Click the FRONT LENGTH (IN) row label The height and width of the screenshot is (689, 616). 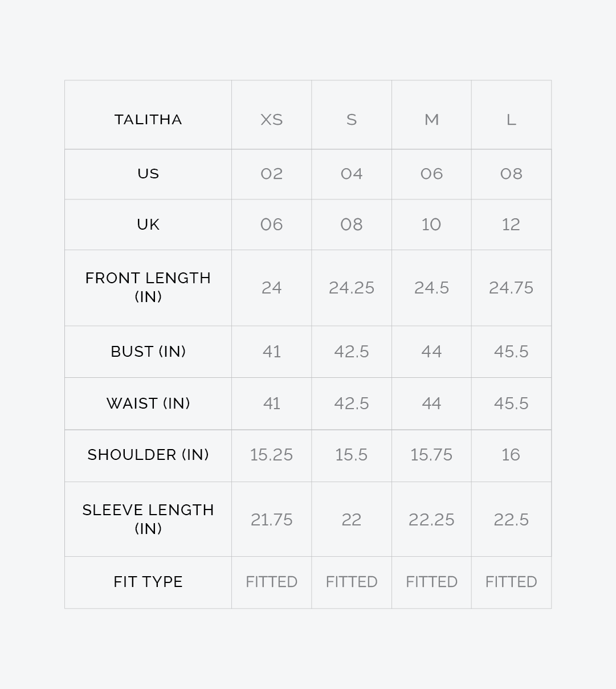[x=148, y=287]
